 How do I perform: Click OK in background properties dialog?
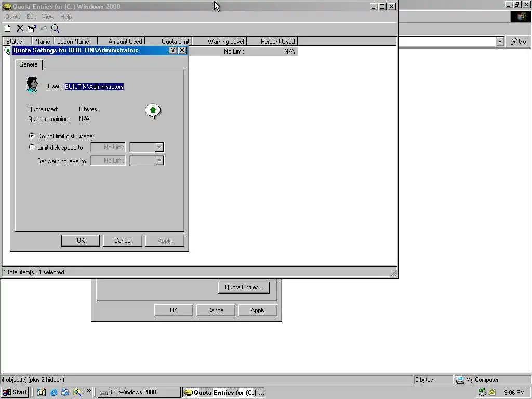click(174, 310)
